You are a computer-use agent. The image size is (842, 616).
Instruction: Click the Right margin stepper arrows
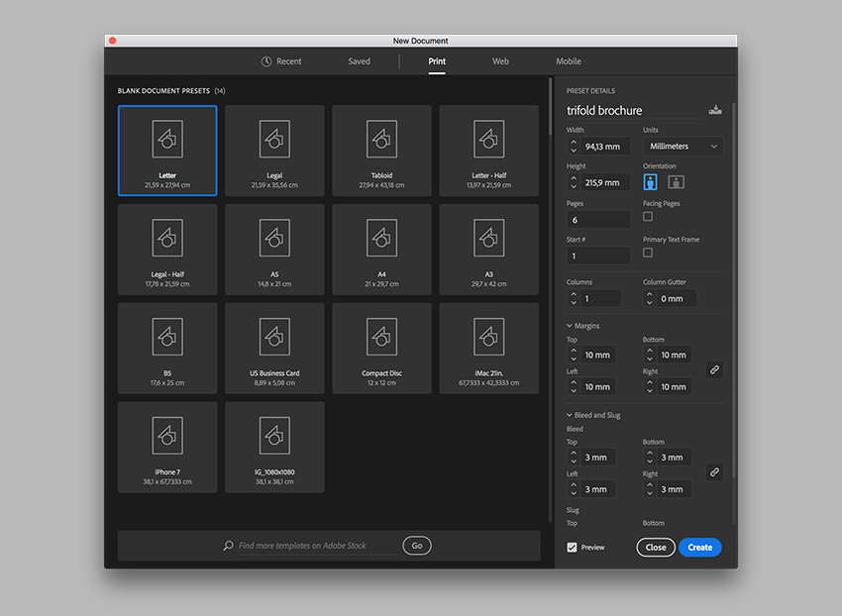(649, 386)
